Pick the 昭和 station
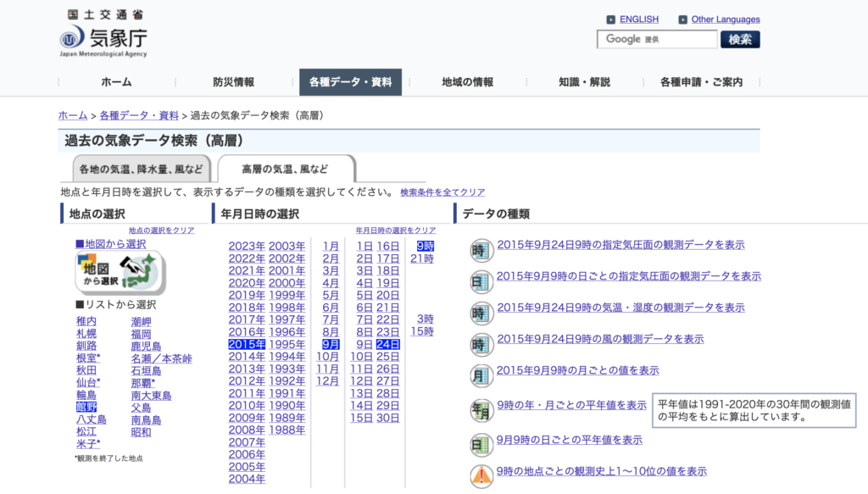Screen dimensions: 868x494 tap(142, 432)
